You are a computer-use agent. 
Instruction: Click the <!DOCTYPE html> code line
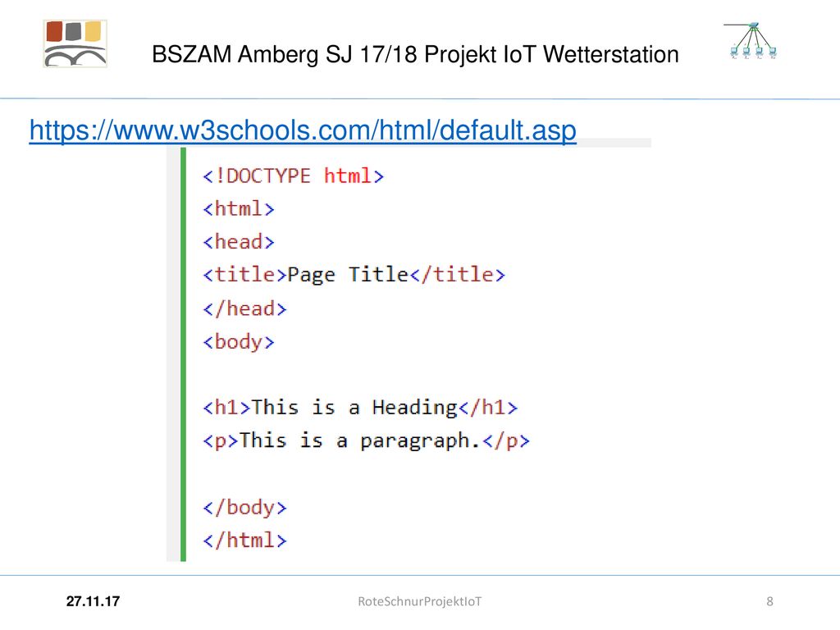(x=294, y=176)
